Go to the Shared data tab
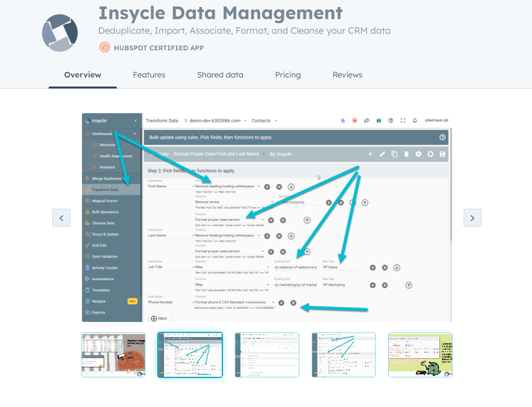 click(x=220, y=74)
